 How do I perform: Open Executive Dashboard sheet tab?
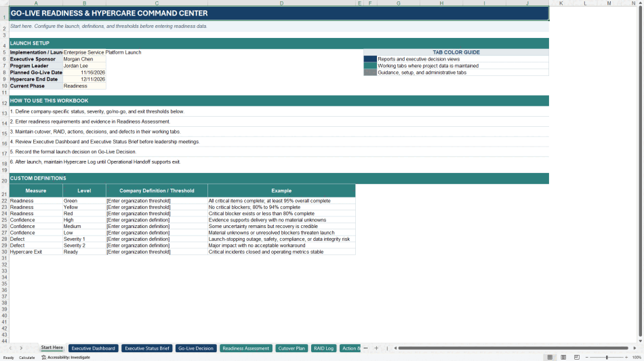(x=94, y=348)
